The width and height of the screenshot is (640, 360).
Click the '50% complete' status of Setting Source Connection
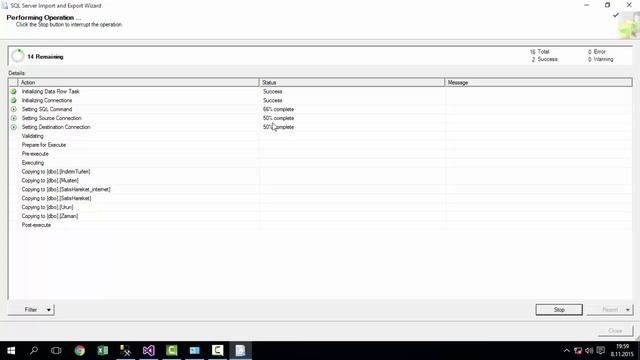coord(278,118)
